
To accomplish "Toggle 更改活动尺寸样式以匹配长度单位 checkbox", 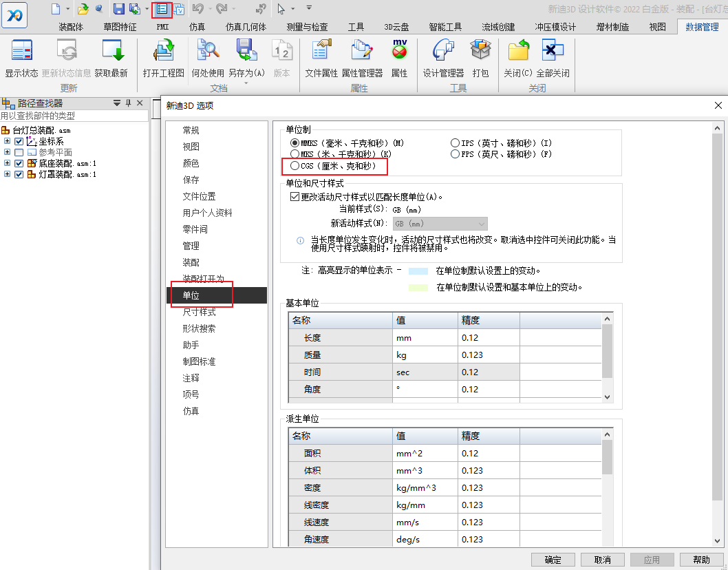I will 295,196.
